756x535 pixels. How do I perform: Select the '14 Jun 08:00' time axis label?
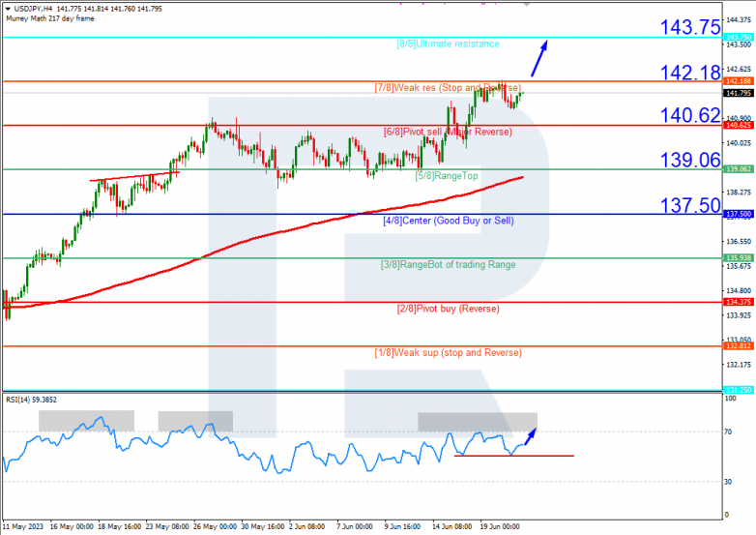coord(451,526)
